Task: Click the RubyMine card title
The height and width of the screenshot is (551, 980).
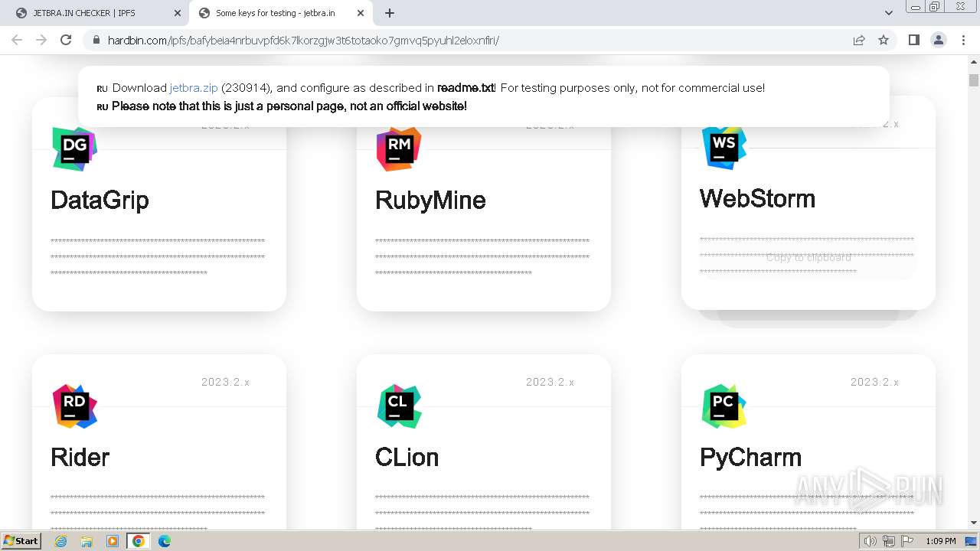Action: (x=430, y=201)
